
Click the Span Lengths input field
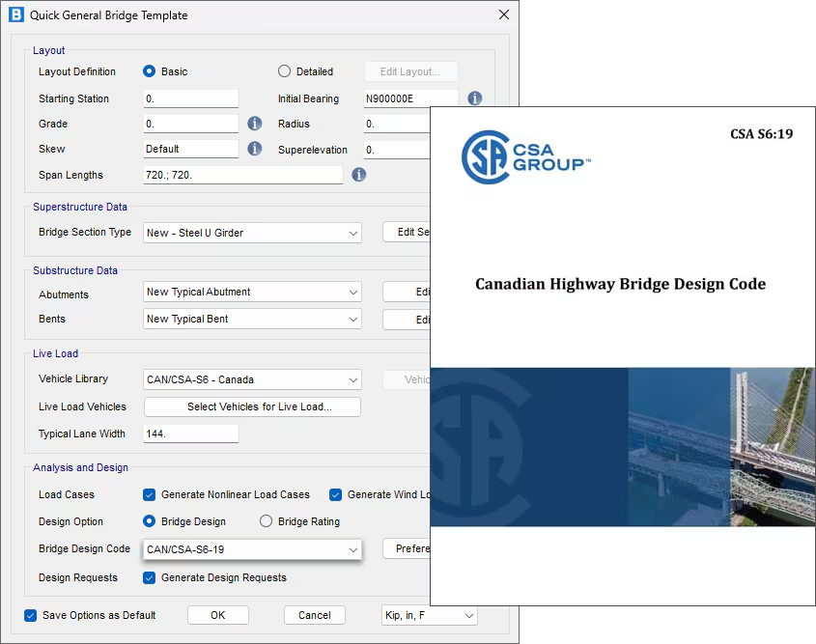[x=243, y=175]
